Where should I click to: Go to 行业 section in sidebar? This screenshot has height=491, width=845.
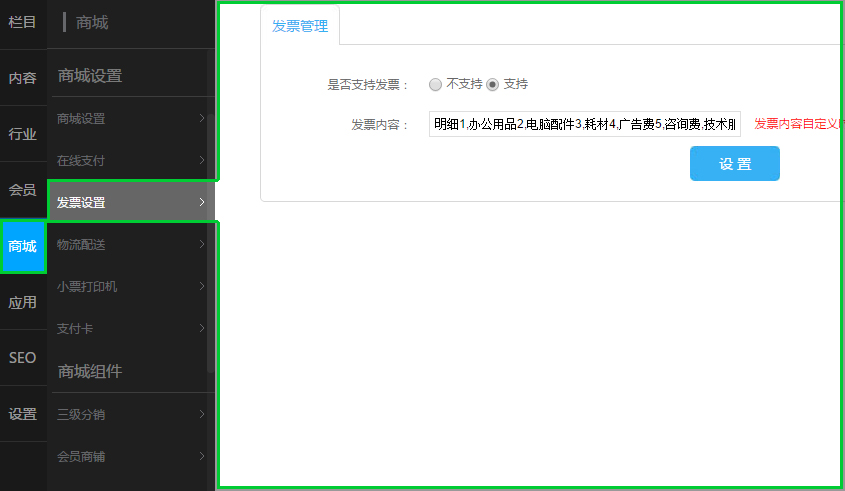pyautogui.click(x=23, y=134)
